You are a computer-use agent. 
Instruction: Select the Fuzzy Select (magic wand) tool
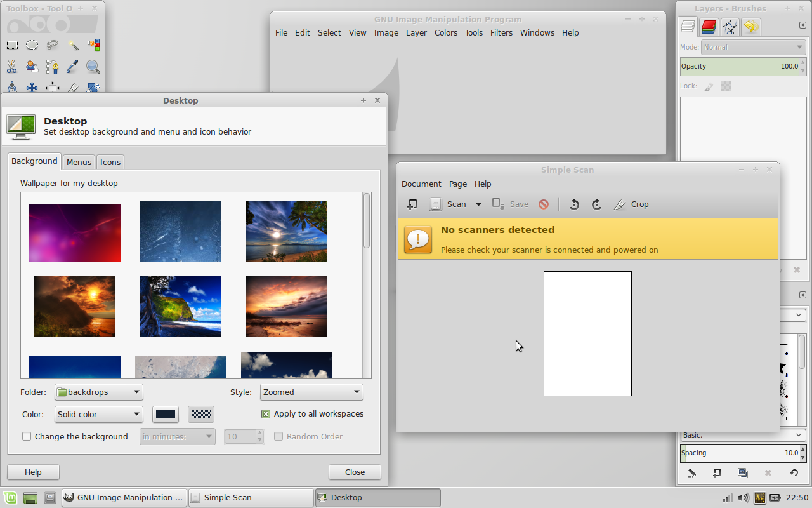pyautogui.click(x=73, y=44)
